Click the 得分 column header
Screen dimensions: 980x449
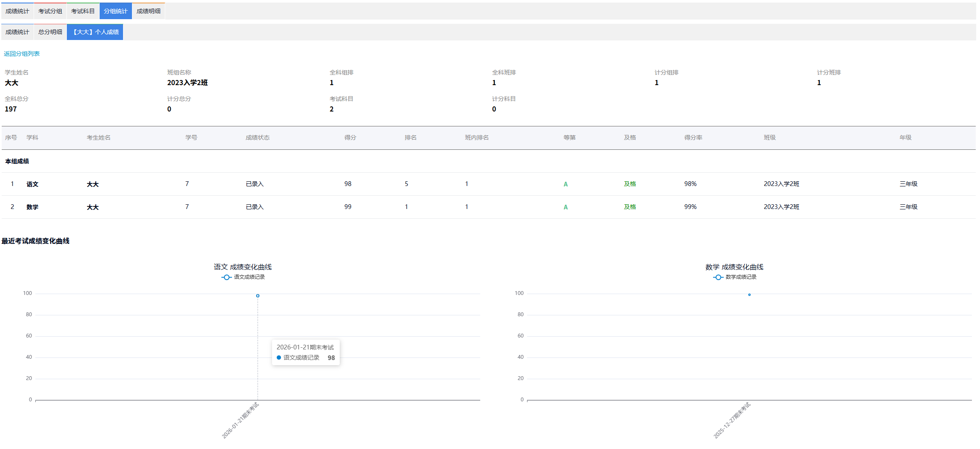350,137
